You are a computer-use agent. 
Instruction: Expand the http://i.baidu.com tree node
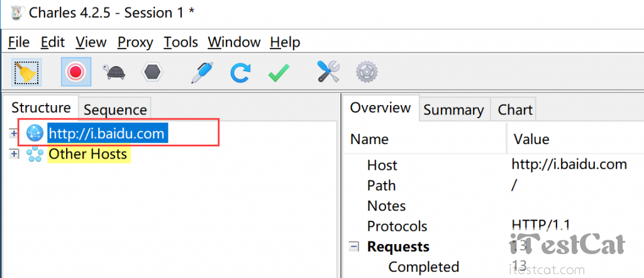click(x=14, y=133)
